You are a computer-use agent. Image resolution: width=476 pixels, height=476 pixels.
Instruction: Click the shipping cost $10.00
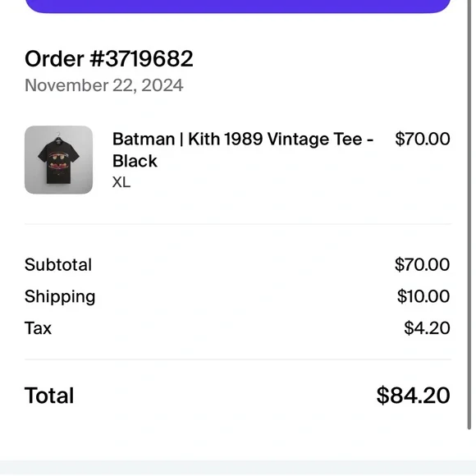click(x=423, y=296)
